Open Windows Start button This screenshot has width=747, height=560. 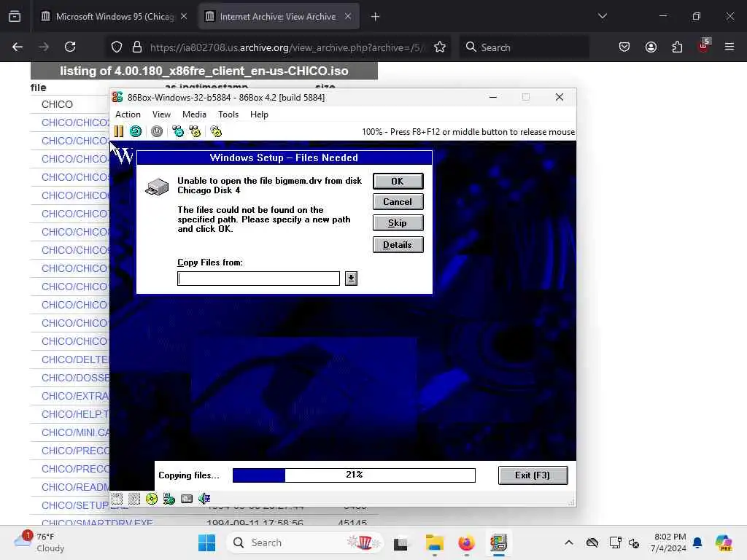206,542
